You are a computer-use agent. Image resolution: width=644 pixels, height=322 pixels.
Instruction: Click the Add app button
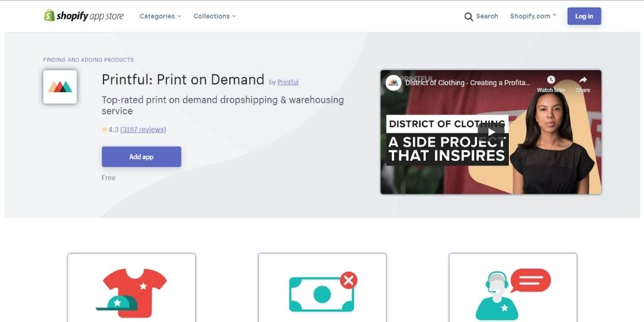tap(142, 157)
